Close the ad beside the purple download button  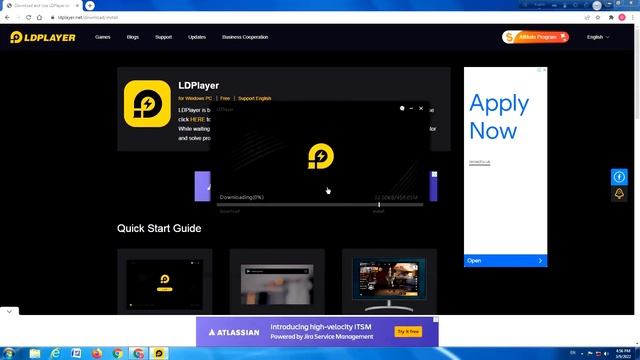pos(434,174)
